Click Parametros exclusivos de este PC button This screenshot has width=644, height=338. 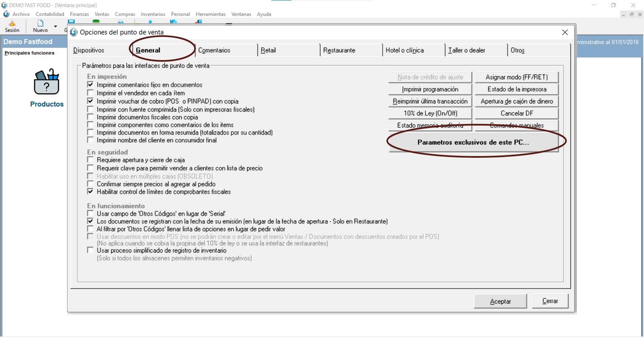pos(473,142)
